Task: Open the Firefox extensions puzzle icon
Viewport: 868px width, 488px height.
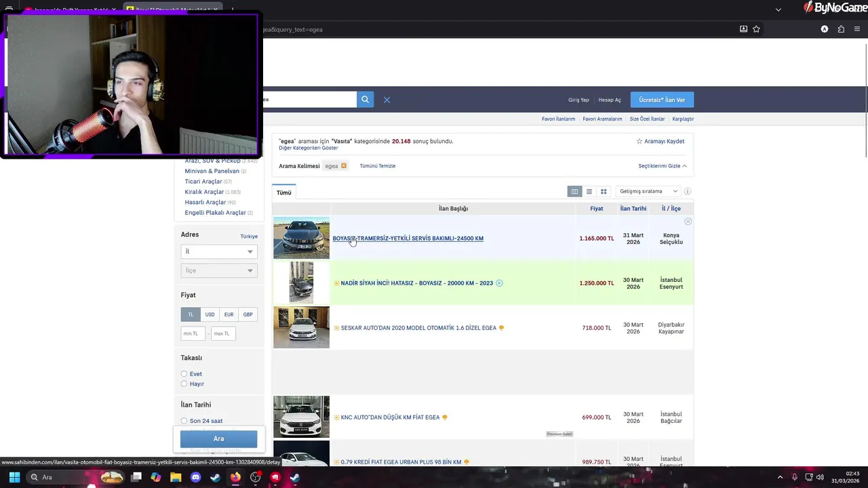Action: (841, 29)
